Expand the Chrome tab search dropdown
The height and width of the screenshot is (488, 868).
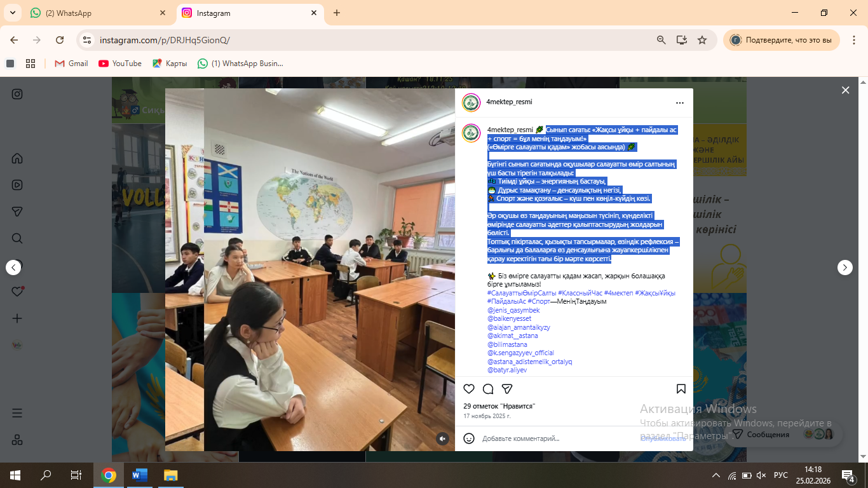coord(12,13)
